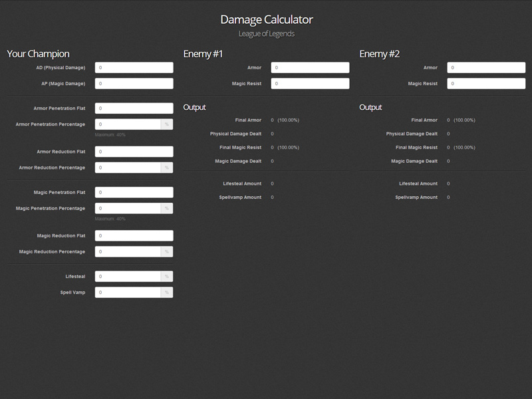Click Enemy #1 Final Armor label
Screen dimensions: 532x399
click(248, 120)
